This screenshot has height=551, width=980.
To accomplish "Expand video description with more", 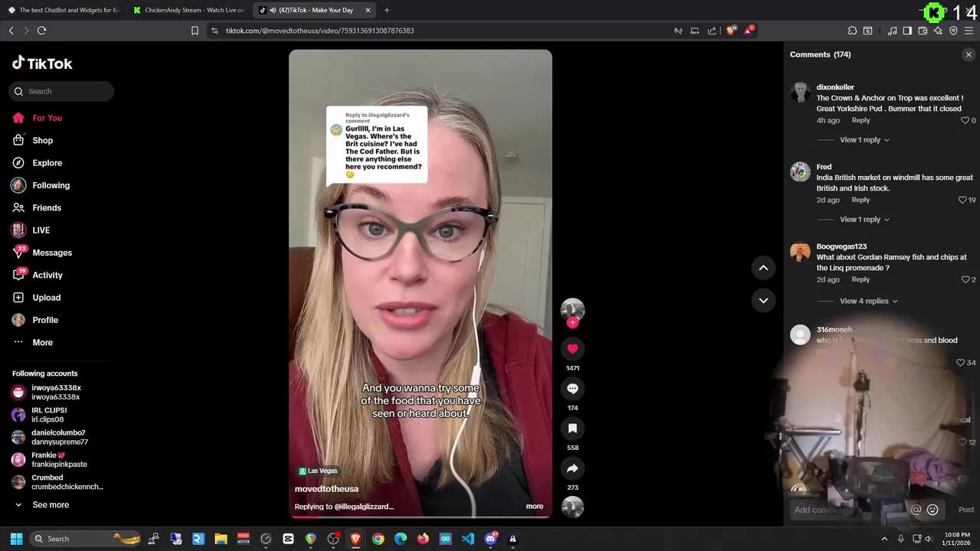I will tap(534, 507).
